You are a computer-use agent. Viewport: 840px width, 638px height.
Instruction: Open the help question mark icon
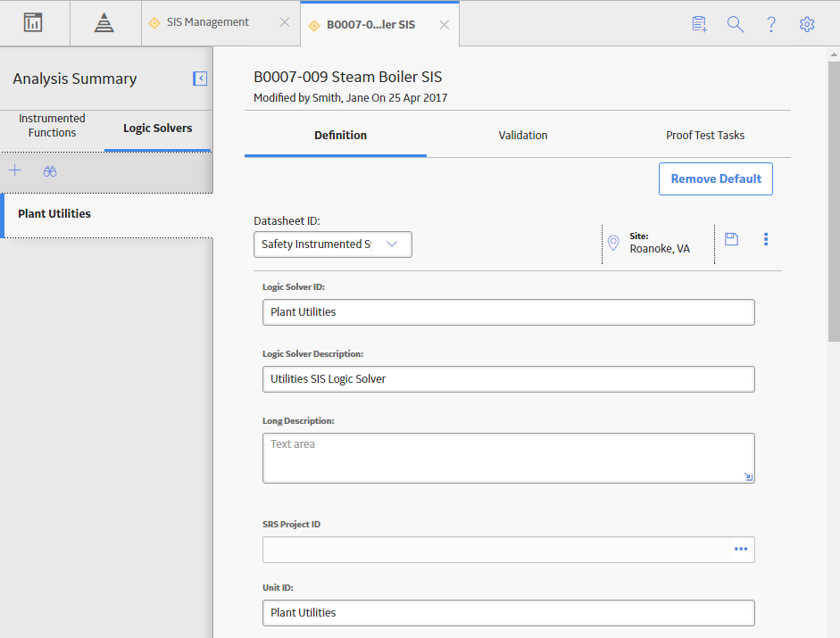771,24
